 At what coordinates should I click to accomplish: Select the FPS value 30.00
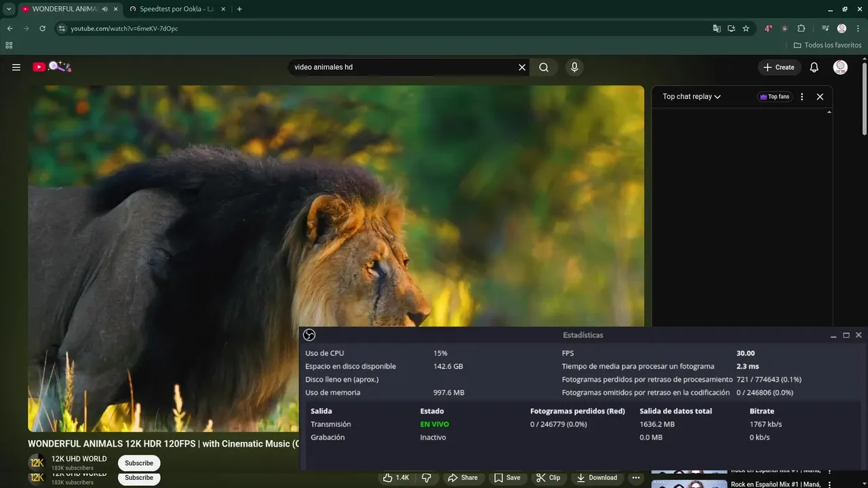[x=745, y=353]
